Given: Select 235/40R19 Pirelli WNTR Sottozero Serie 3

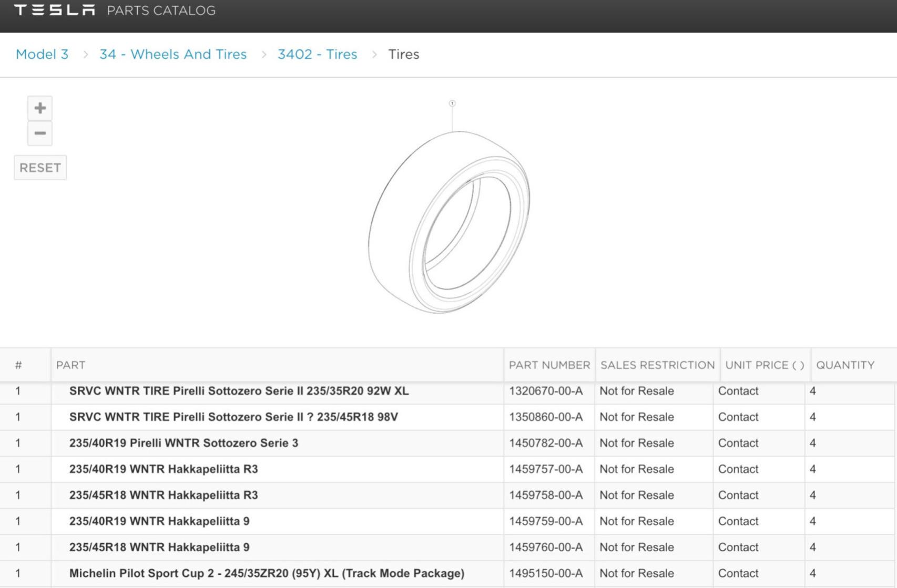Looking at the screenshot, I should tap(184, 443).
